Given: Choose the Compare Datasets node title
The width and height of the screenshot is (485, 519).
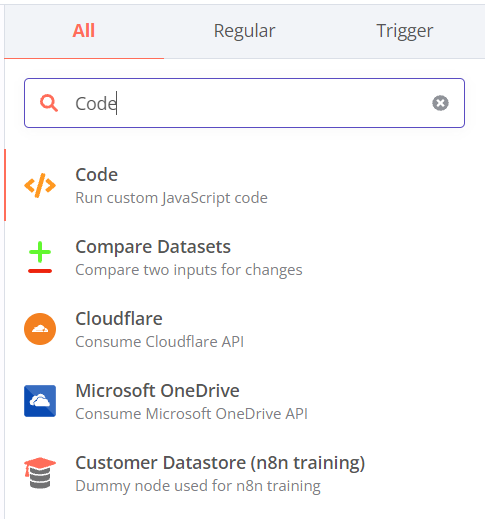Looking at the screenshot, I should pyautogui.click(x=153, y=247).
